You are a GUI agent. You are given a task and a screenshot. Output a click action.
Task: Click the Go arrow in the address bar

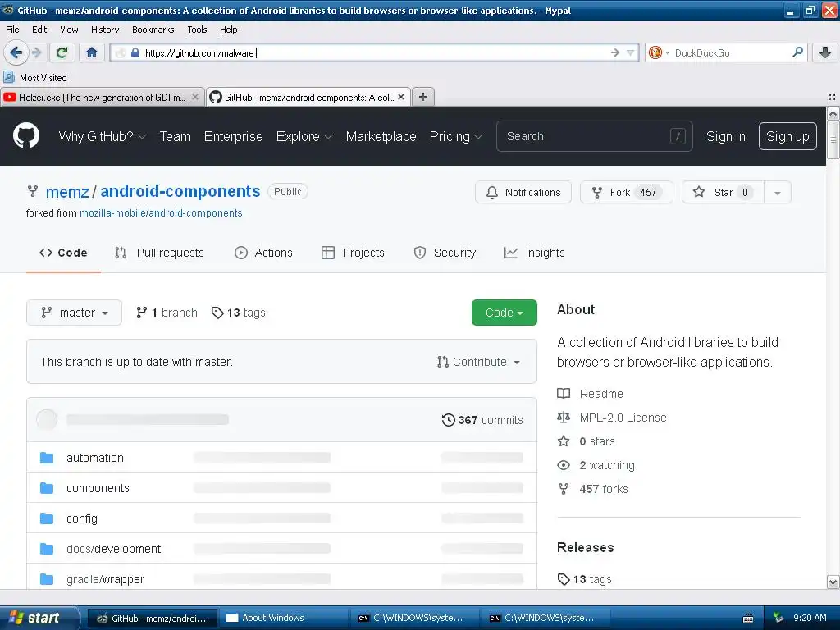tap(615, 52)
